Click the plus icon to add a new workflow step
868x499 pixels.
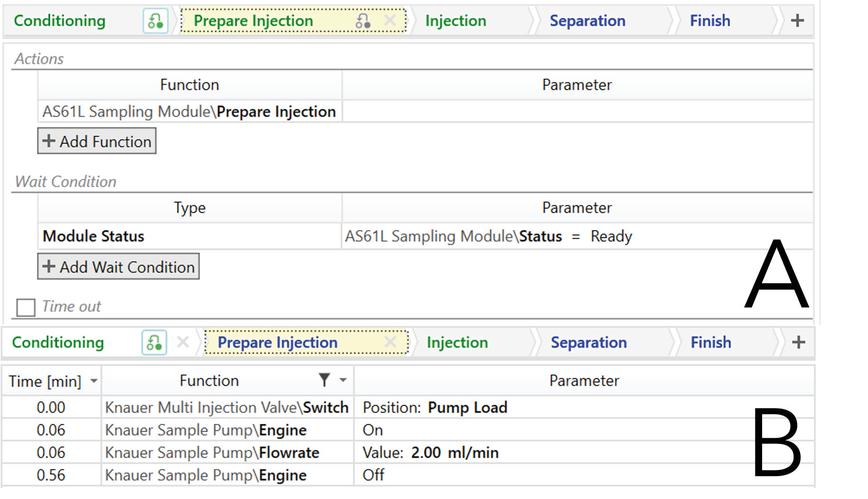click(797, 20)
